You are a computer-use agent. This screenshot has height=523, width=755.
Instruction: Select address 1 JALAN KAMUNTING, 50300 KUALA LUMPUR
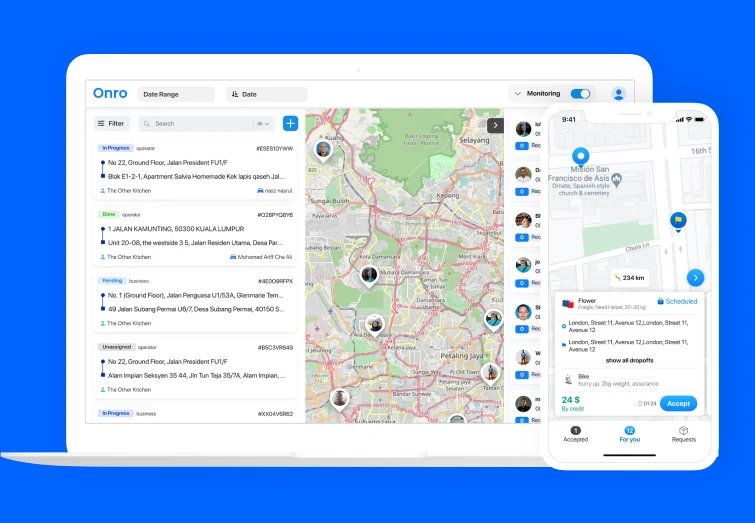pos(176,229)
